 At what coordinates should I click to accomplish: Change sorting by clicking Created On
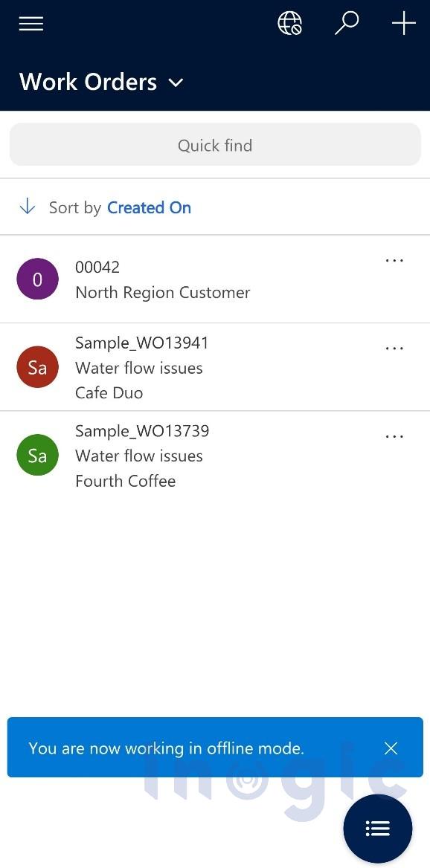[149, 207]
